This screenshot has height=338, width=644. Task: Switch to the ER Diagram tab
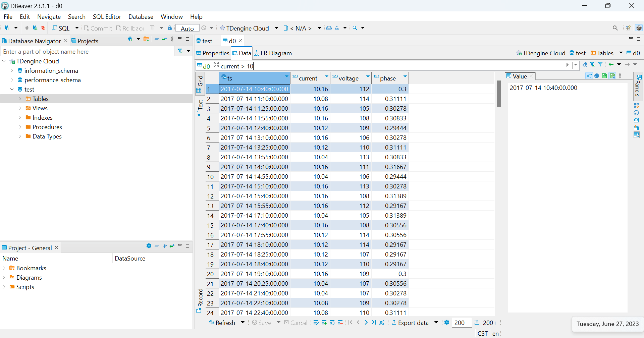[x=273, y=53]
